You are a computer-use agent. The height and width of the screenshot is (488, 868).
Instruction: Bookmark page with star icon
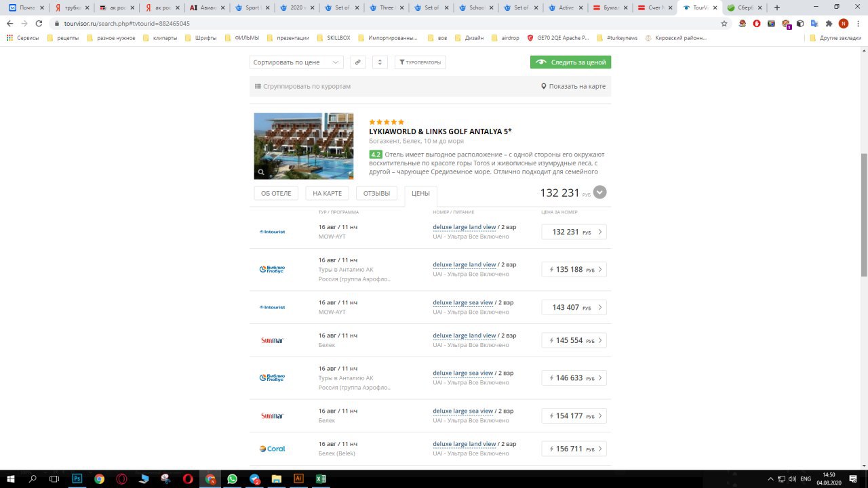coord(724,23)
